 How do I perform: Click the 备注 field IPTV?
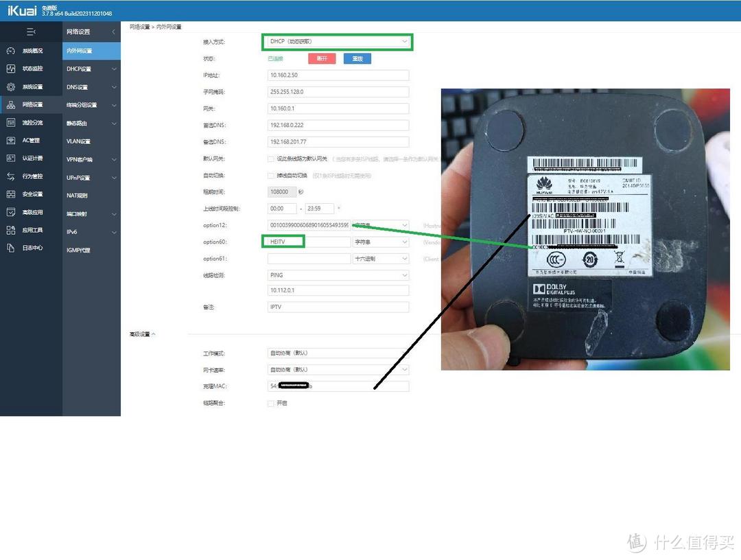(338, 307)
